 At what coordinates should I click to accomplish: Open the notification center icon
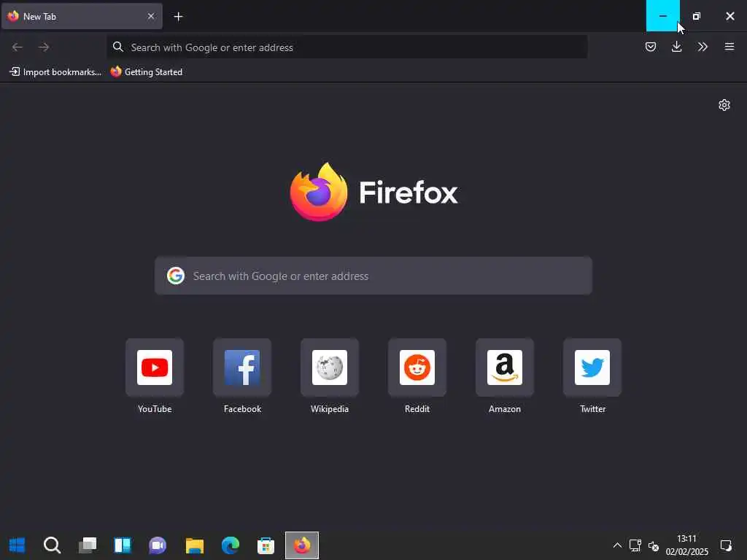tap(726, 545)
